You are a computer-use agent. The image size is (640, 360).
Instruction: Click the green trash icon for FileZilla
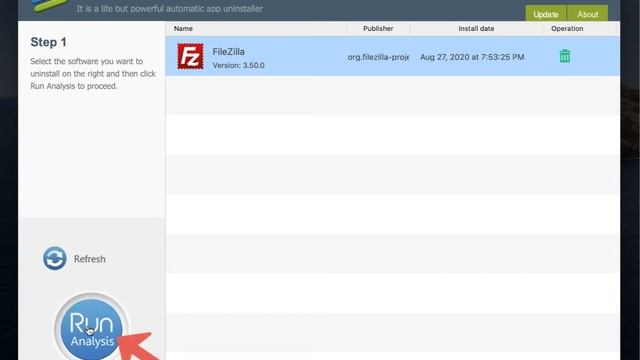565,56
